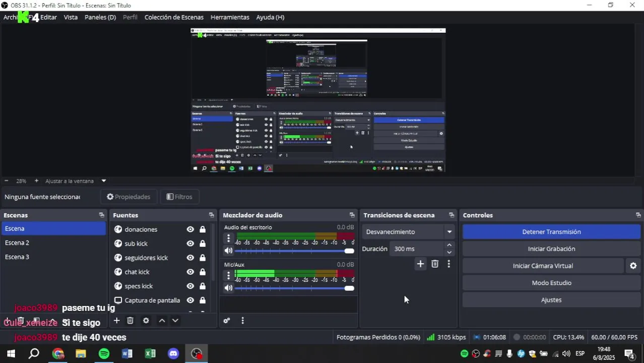644x363 pixels.
Task: Hide the sub kick source
Action: 190,244
